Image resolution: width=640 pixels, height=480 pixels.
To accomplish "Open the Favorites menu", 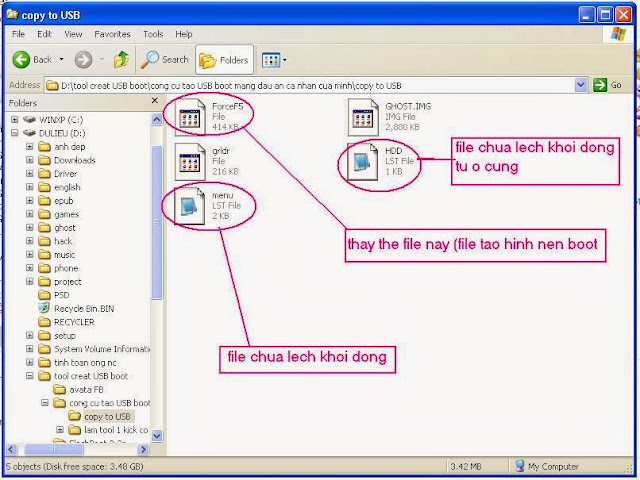I will [x=112, y=34].
